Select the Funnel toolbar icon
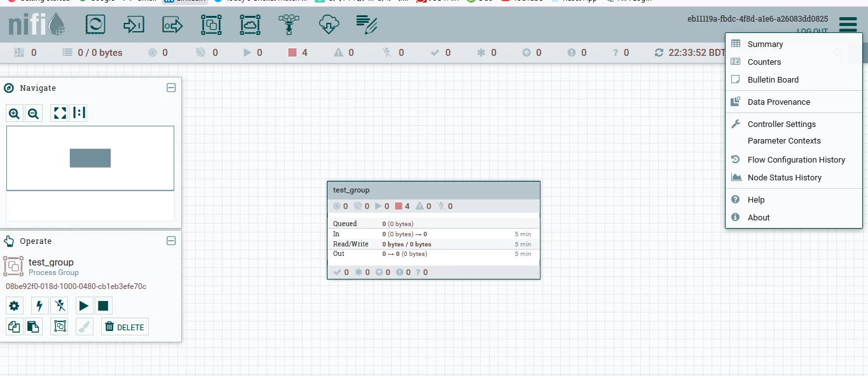 [289, 25]
